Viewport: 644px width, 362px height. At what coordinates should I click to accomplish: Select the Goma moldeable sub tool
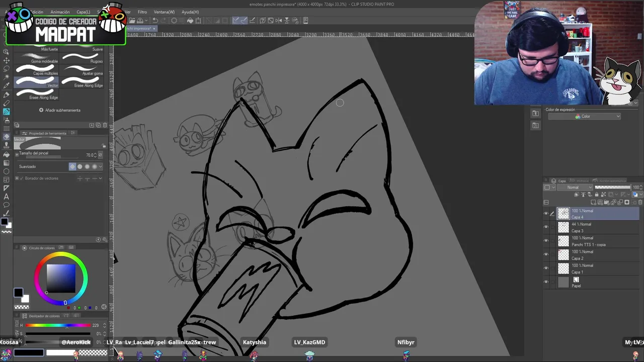coord(37,57)
